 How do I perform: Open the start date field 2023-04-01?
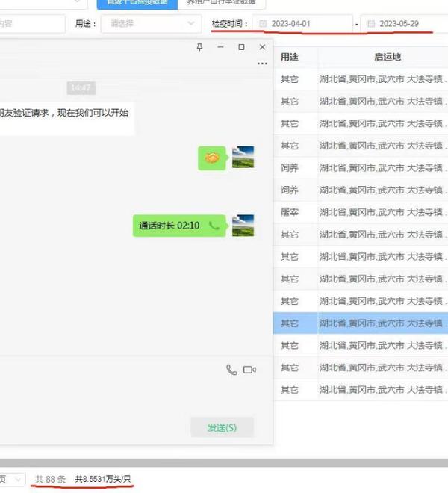(x=302, y=24)
